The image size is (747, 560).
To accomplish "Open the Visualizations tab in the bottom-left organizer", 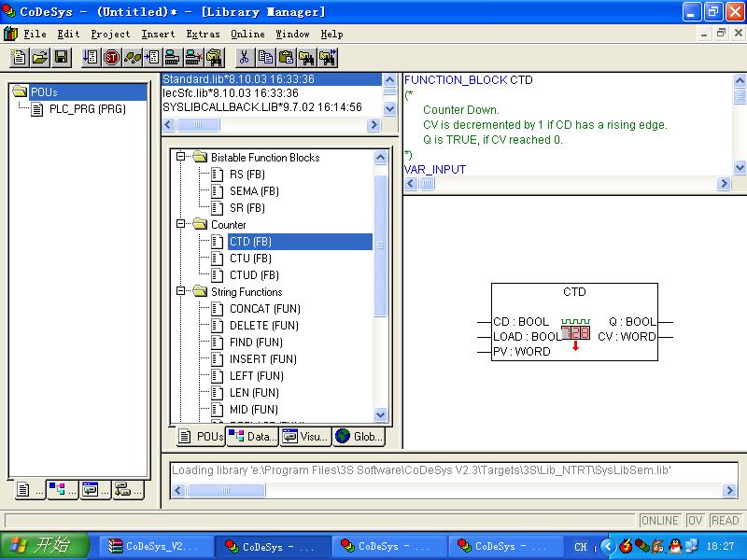I will 95,490.
